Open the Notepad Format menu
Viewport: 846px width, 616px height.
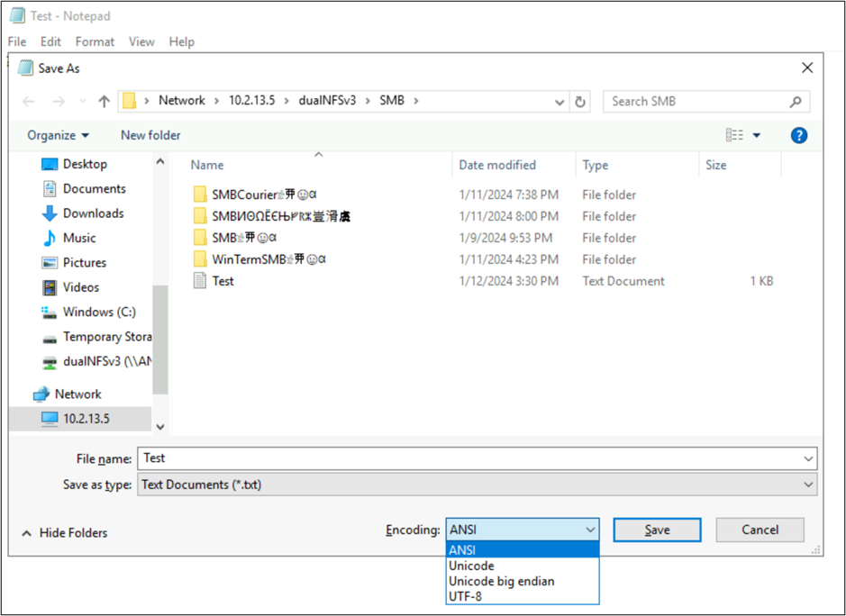pos(95,41)
